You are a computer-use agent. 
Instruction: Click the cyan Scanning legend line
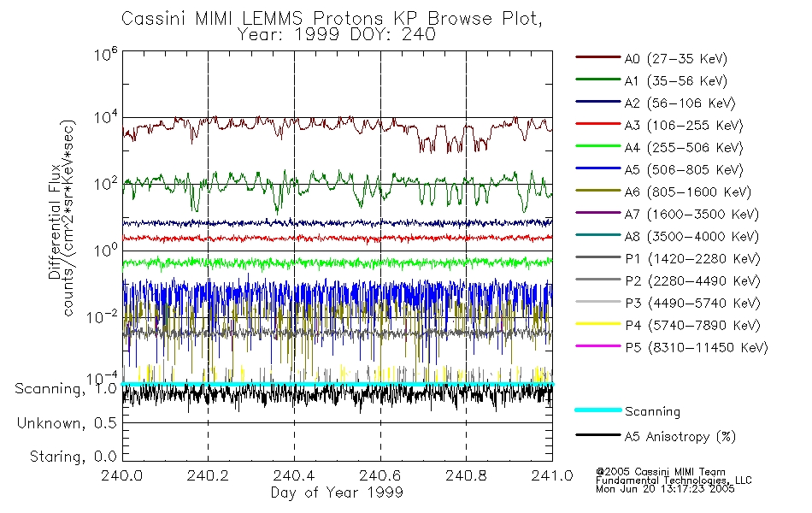[x=598, y=410]
